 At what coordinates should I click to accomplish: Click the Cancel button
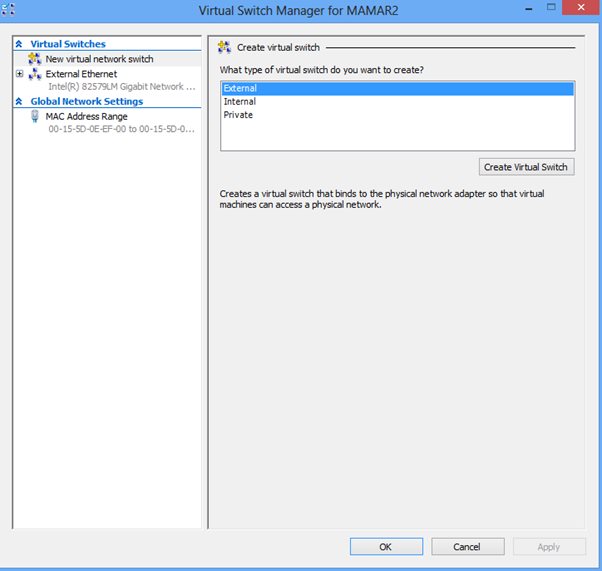pyautogui.click(x=467, y=547)
